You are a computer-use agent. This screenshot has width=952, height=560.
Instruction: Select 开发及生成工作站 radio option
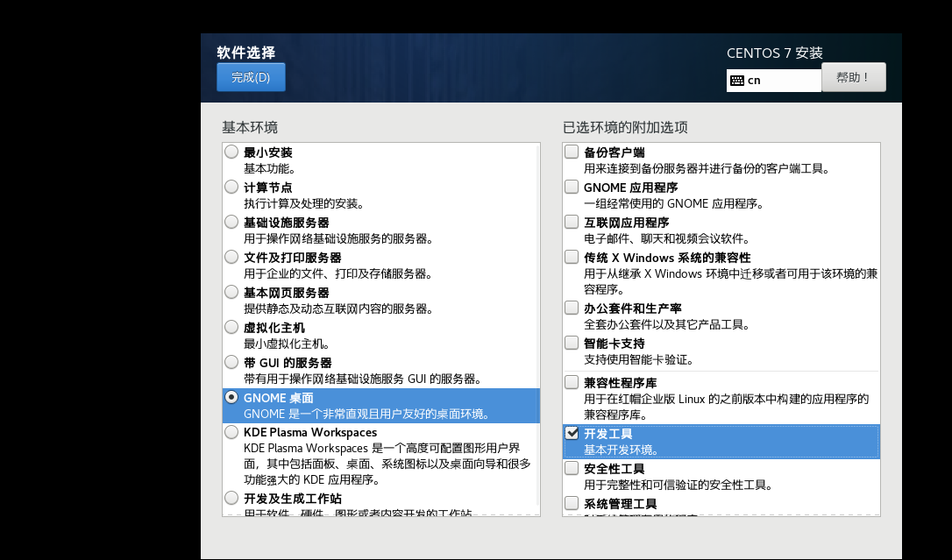pos(231,498)
